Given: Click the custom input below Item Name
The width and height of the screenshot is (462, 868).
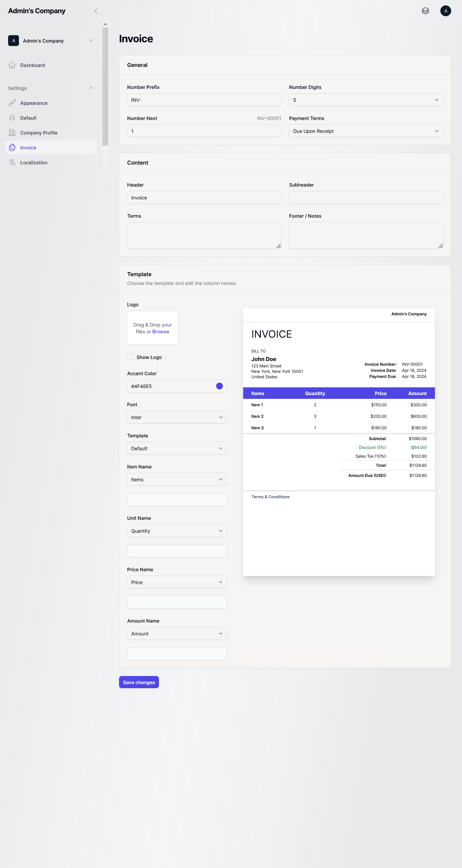Looking at the screenshot, I should (177, 500).
